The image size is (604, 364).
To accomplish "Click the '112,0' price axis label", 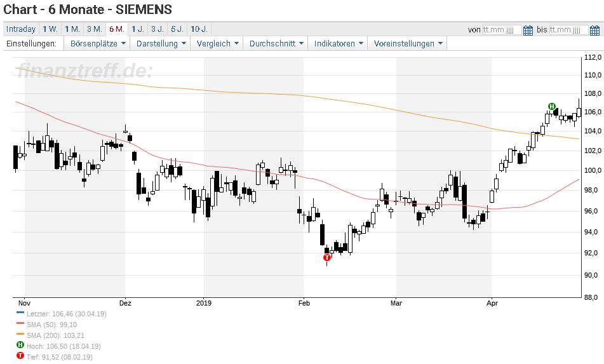I will coord(593,57).
